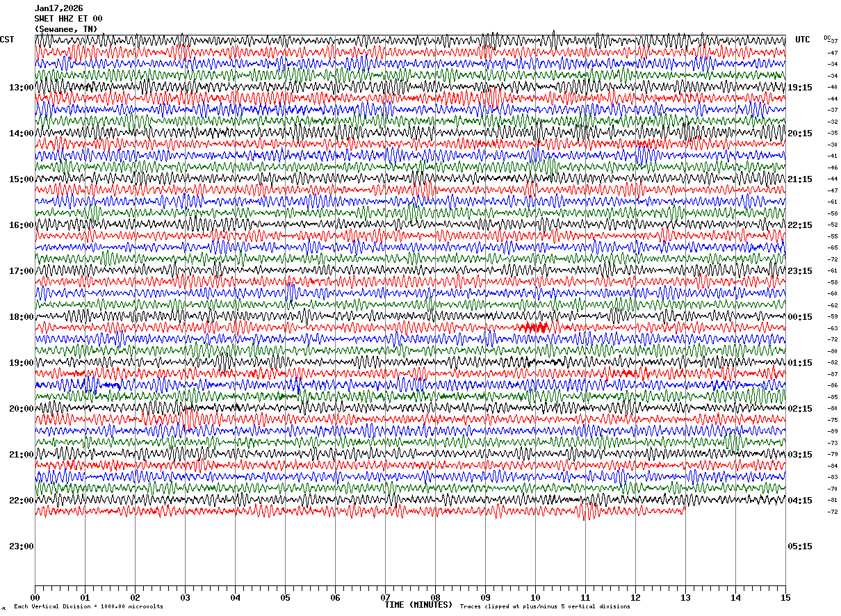Select the 17:00 CST time label
The height and width of the screenshot is (616, 841).
point(21,271)
